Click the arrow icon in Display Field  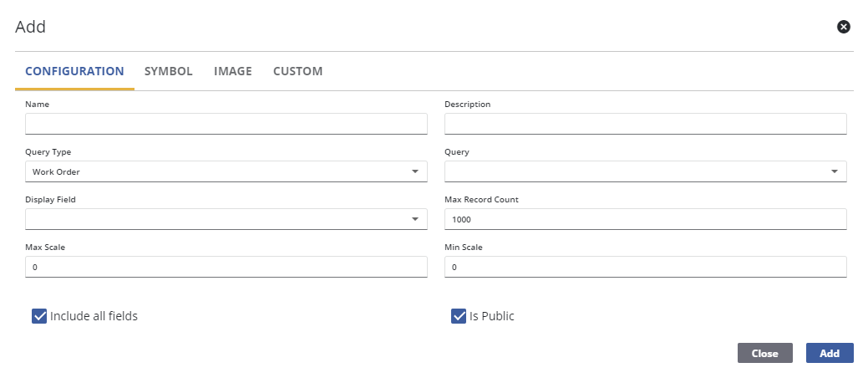(415, 219)
